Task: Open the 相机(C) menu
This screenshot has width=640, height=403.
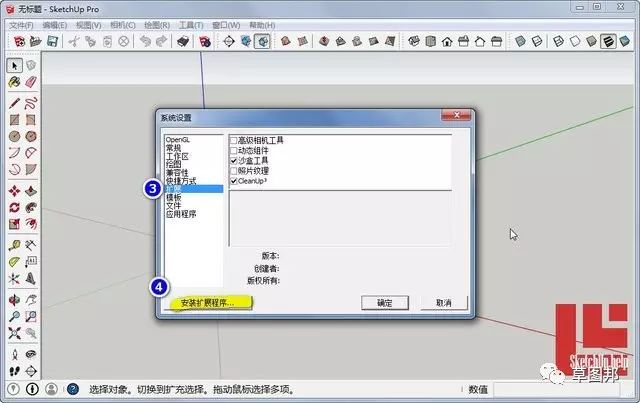Action: [123, 25]
